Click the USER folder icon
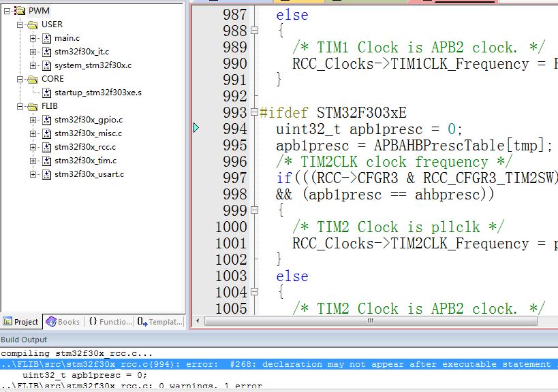This screenshot has width=558, height=392. tap(33, 24)
